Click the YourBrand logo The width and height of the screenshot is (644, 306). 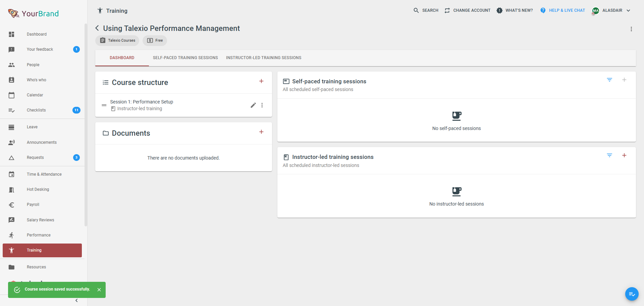tap(33, 13)
